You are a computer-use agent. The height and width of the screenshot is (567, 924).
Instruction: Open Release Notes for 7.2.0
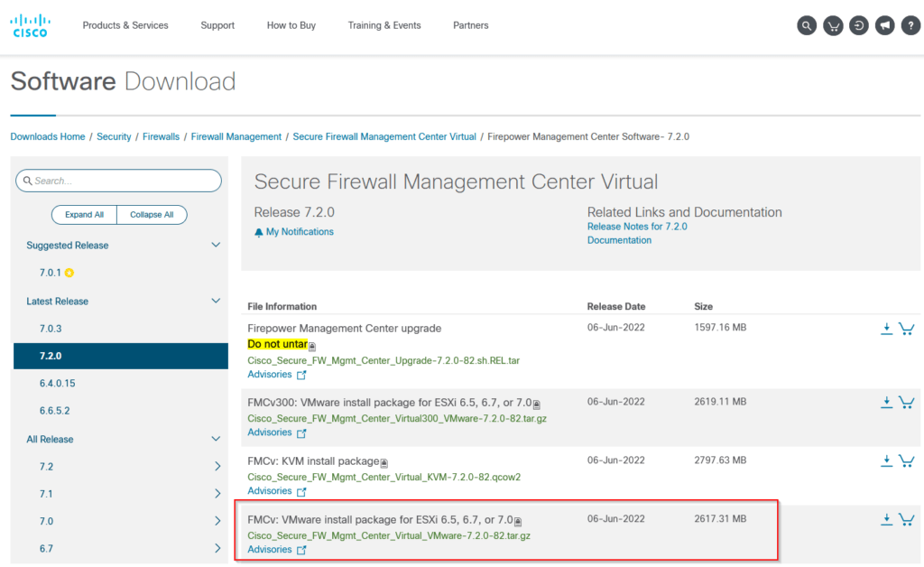coord(637,226)
